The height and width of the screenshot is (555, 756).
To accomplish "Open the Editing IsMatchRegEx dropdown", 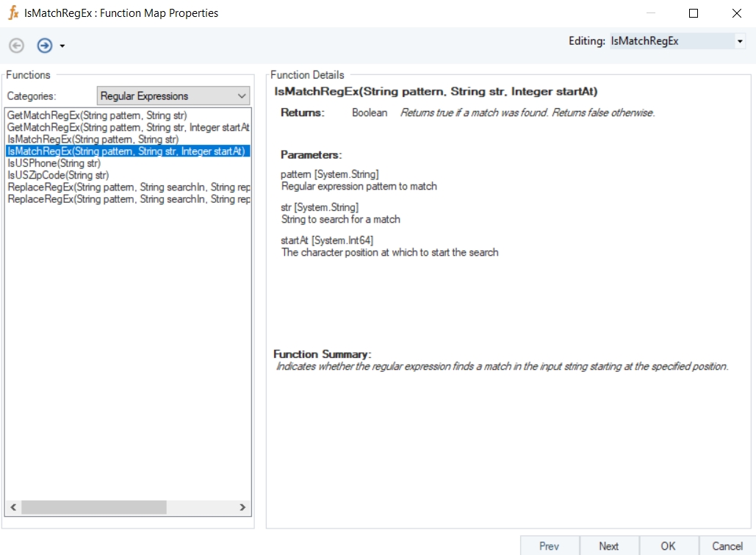I will tap(740, 42).
